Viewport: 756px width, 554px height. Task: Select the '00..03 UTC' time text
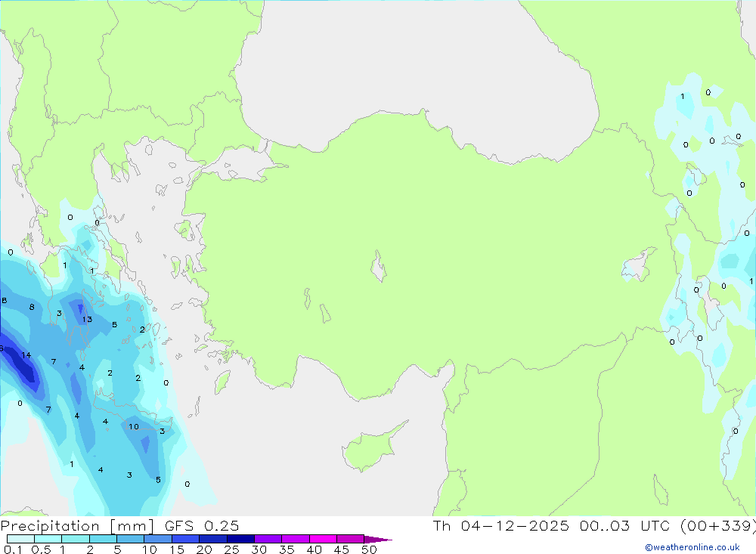click(626, 526)
